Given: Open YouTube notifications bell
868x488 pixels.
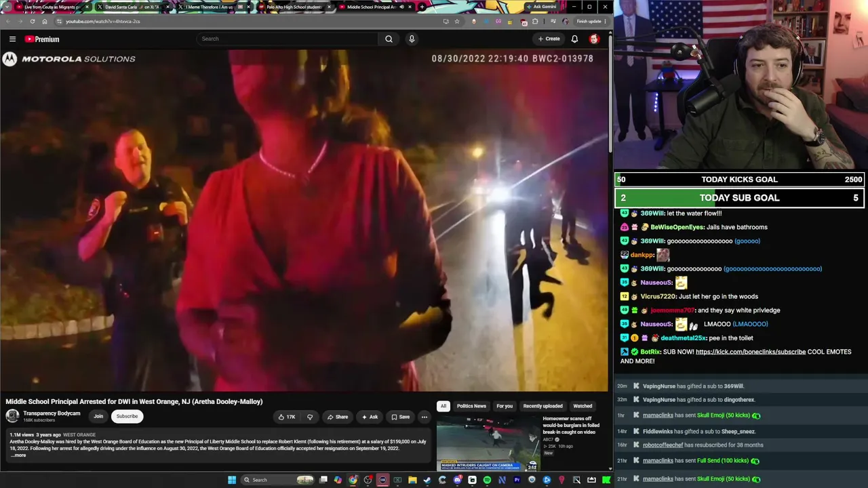Looking at the screenshot, I should click(x=574, y=39).
